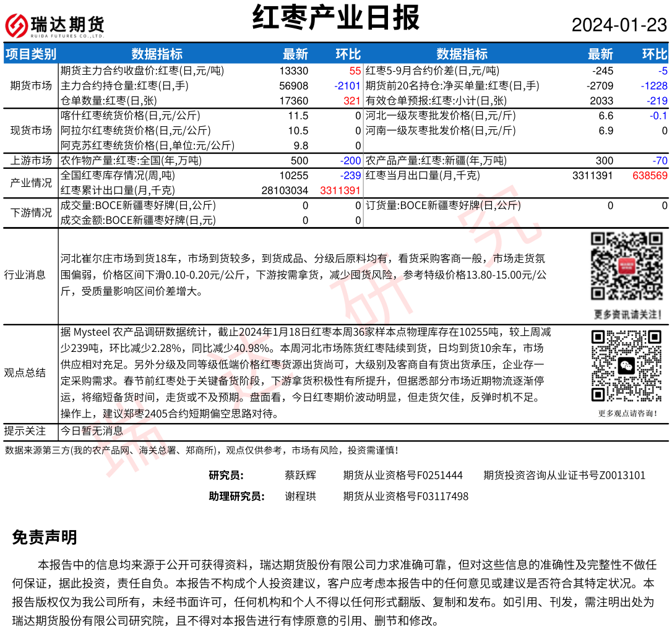
Task: Click the 上游市场 category label
Action: coord(31,161)
